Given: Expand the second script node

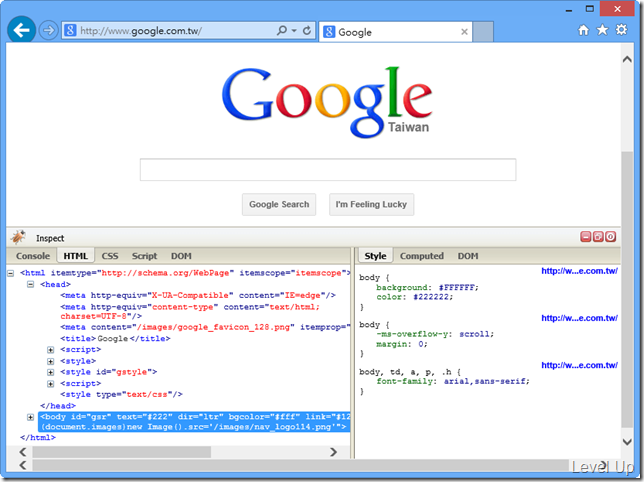Looking at the screenshot, I should coord(51,384).
